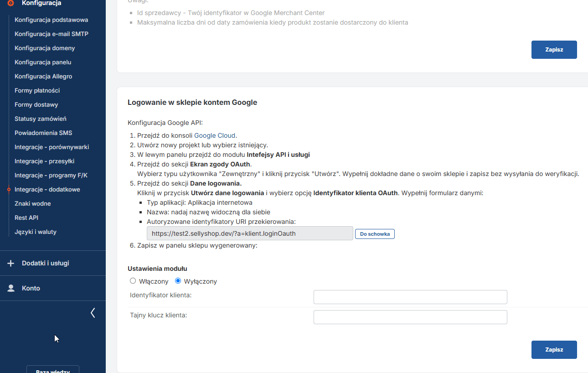Select the Wyłączony radio button
Viewport: 588px width, 373px height.
pyautogui.click(x=178, y=281)
